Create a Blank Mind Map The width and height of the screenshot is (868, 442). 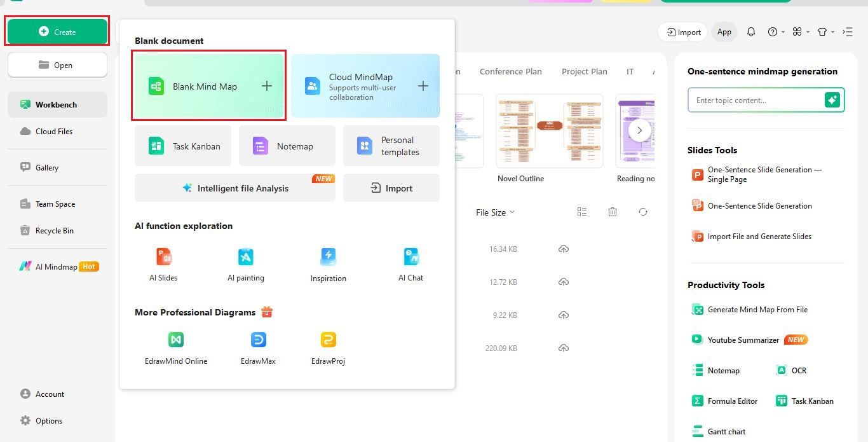(208, 86)
